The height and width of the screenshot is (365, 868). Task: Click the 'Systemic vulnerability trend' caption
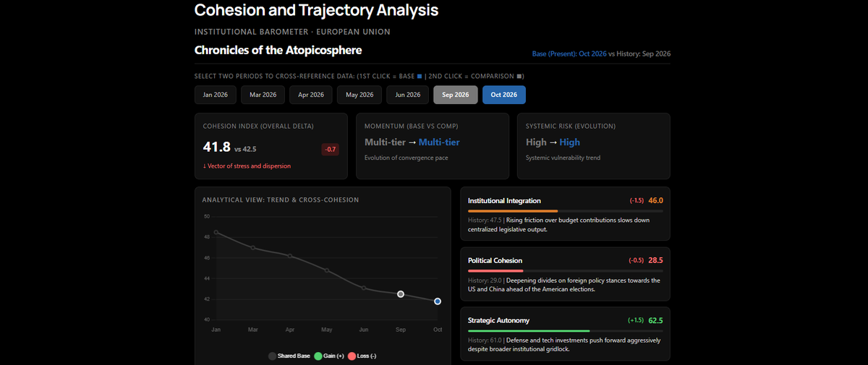(x=563, y=158)
